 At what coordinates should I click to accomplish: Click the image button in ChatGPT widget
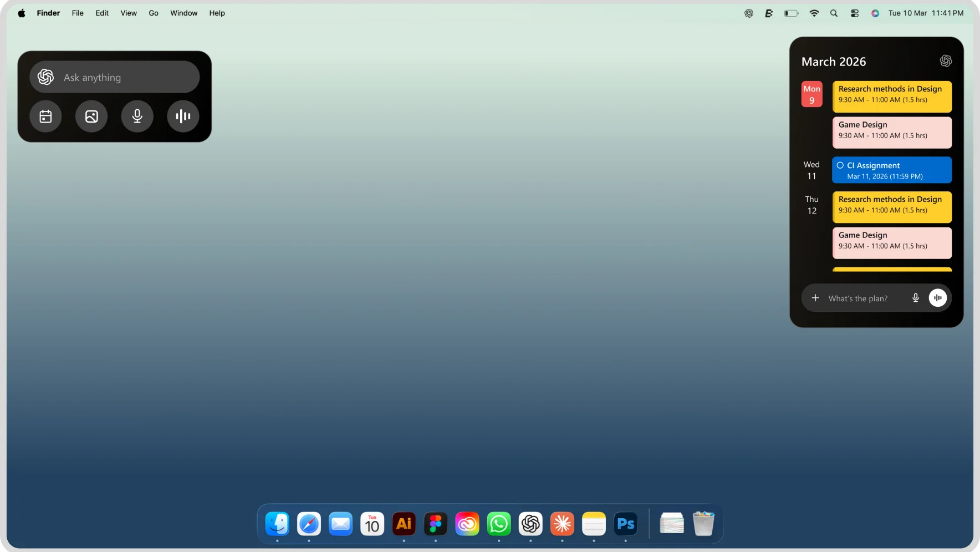(91, 116)
